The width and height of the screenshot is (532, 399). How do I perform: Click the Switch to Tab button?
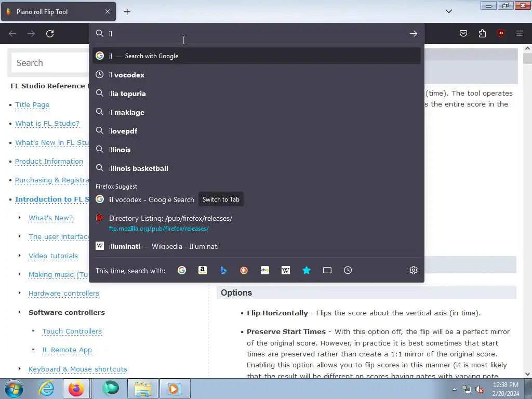[x=221, y=199]
